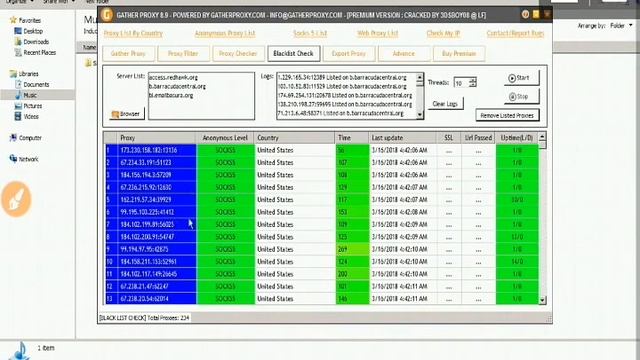Image resolution: width=640 pixels, height=360 pixels.
Task: Switch to Advance tab
Action: pos(404,53)
